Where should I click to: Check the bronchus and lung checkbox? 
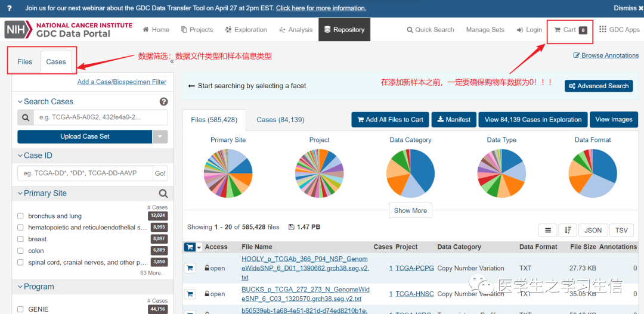pos(20,216)
